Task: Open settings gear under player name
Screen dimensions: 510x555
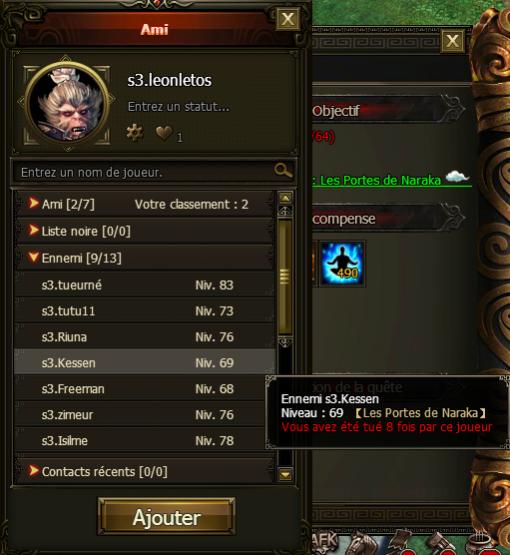Action: pyautogui.click(x=135, y=133)
